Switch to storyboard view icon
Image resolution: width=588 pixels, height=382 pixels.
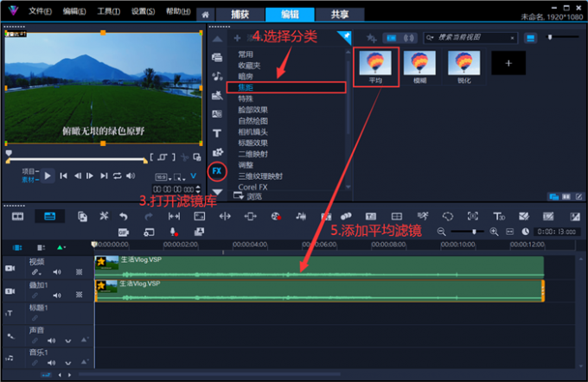[18, 216]
